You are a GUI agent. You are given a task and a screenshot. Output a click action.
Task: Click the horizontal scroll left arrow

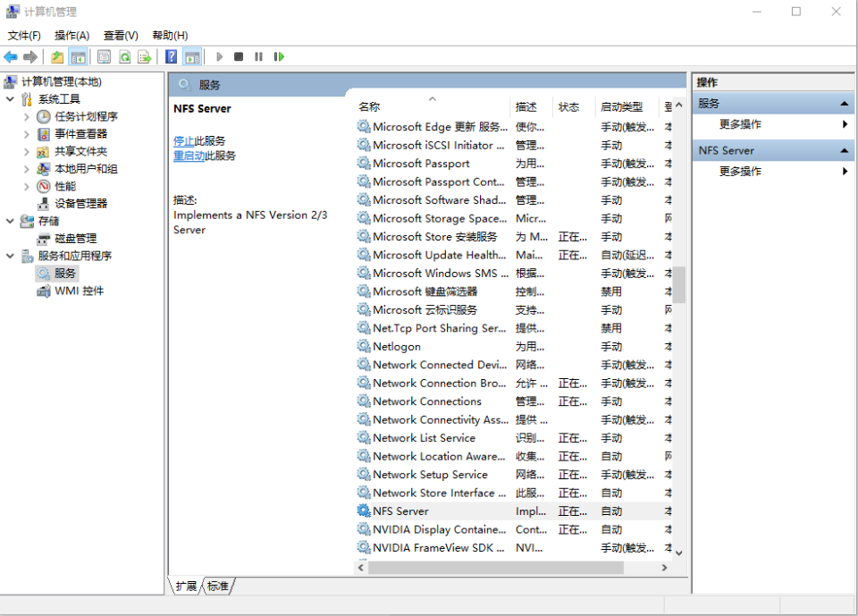click(x=360, y=568)
